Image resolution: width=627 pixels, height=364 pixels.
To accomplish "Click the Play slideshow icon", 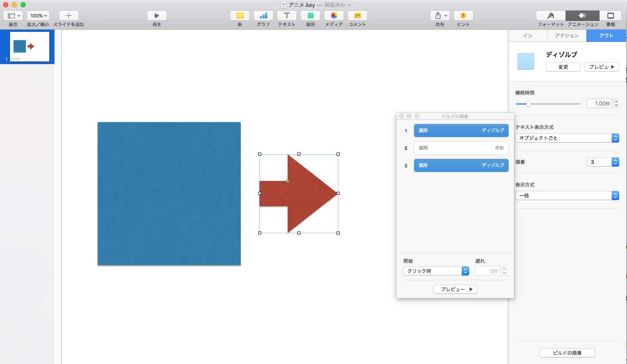I will 157,16.
